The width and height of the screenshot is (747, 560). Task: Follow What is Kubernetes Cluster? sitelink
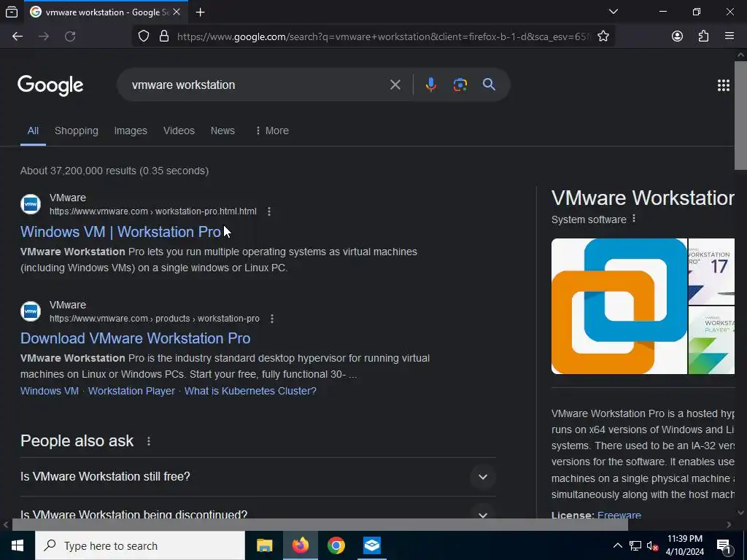tap(250, 391)
